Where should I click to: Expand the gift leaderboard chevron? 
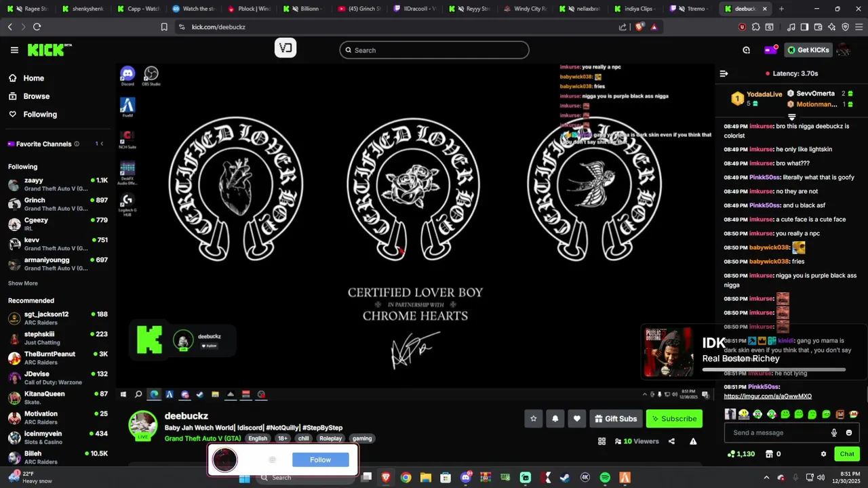[x=791, y=117]
